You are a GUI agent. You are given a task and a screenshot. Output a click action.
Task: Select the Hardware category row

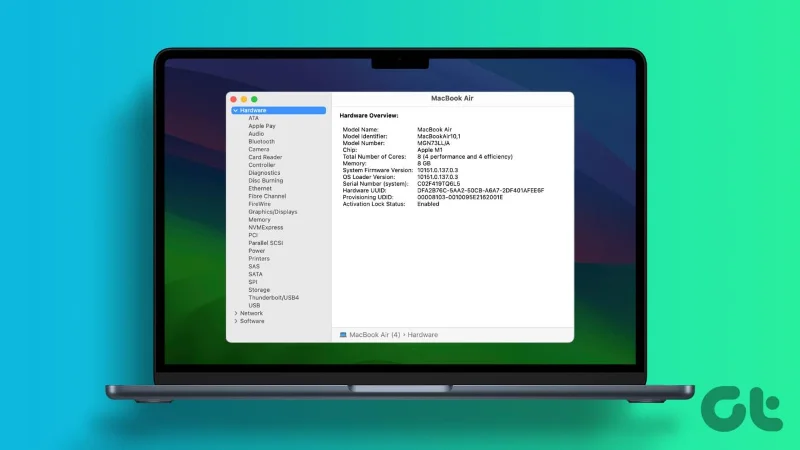(x=278, y=110)
